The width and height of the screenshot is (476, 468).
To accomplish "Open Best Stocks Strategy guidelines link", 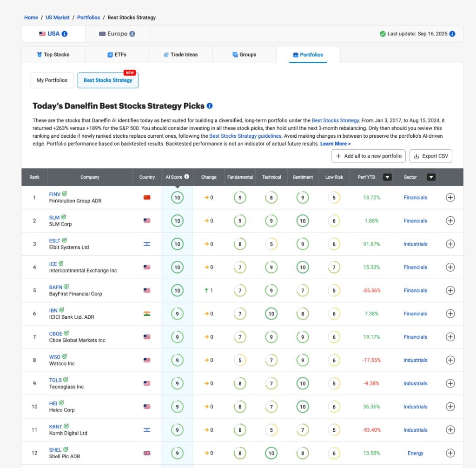I will (245, 136).
